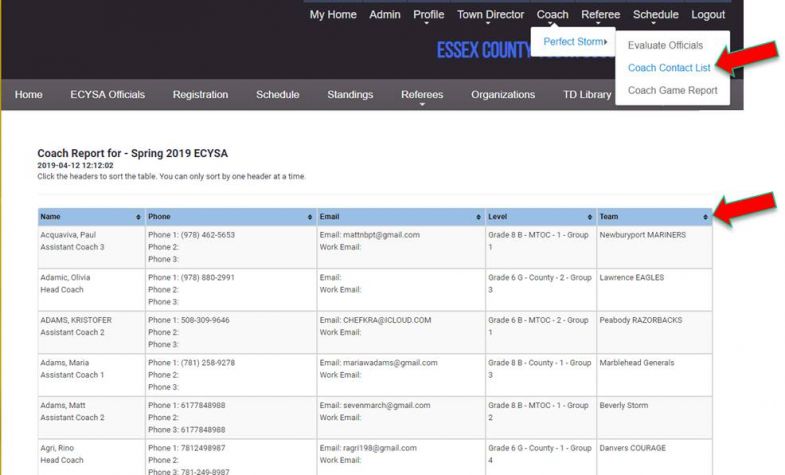This screenshot has height=475, width=785.
Task: Click email mattnbpt@gmail.com
Action: pyautogui.click(x=381, y=235)
